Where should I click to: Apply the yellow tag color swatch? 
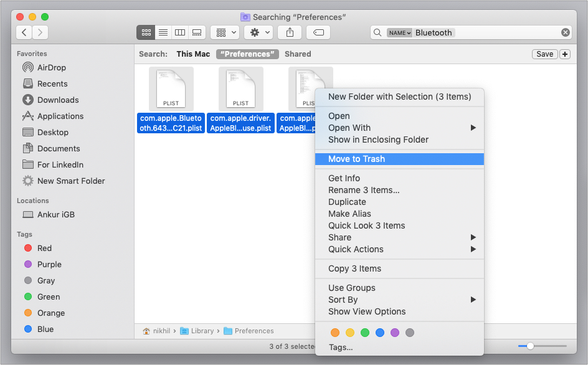[x=350, y=333]
